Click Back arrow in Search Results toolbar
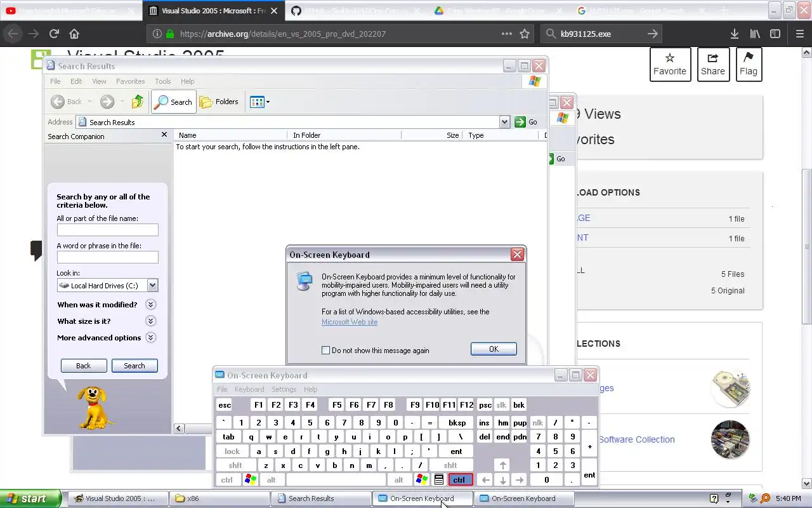812x508 pixels. click(x=67, y=102)
